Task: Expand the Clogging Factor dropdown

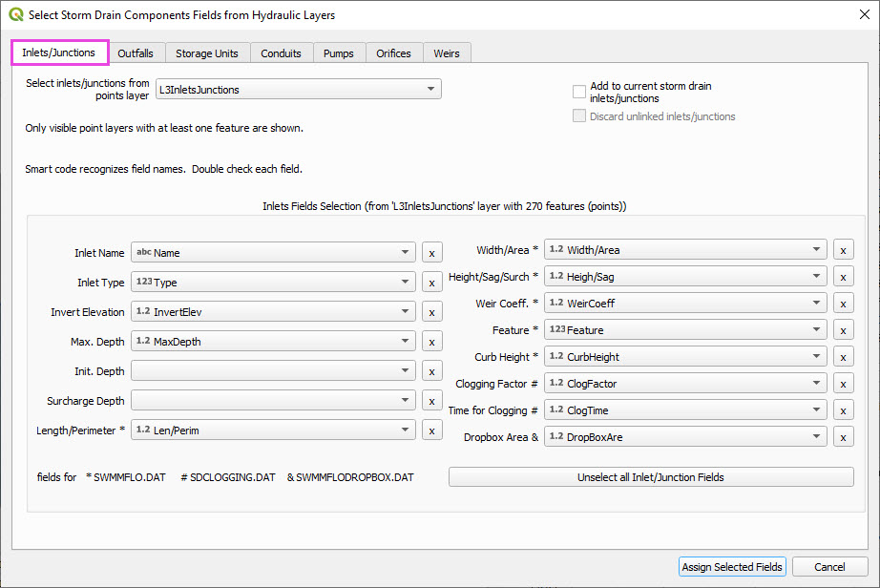Action: [x=684, y=384]
